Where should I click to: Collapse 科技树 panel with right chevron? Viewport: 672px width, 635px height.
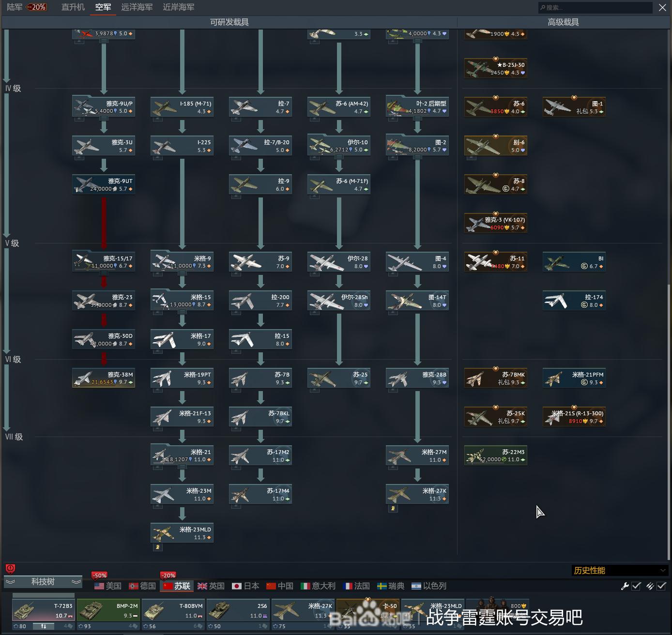click(x=76, y=582)
